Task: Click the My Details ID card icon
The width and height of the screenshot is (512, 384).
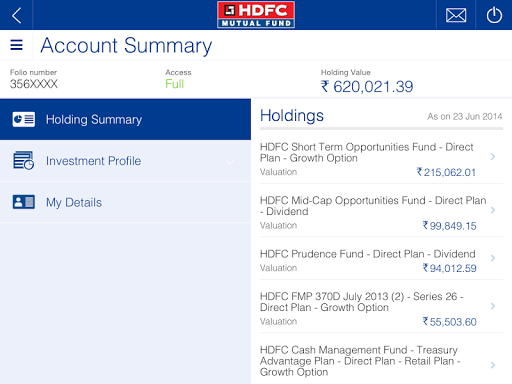Action: 23,202
